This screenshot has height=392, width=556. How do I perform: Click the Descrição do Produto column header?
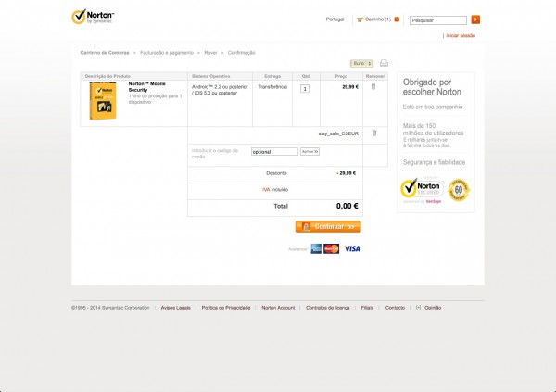tap(107, 76)
